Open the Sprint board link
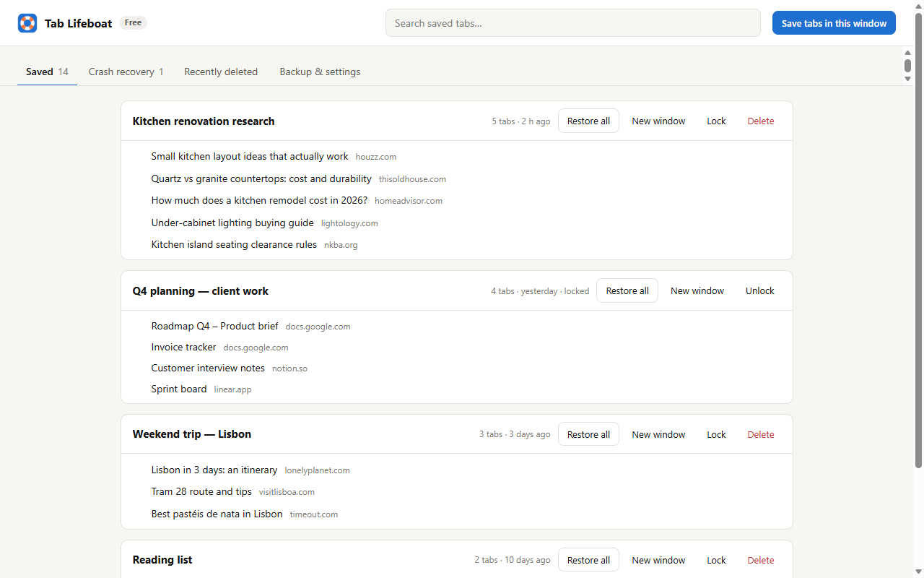The image size is (924, 578). [x=179, y=389]
